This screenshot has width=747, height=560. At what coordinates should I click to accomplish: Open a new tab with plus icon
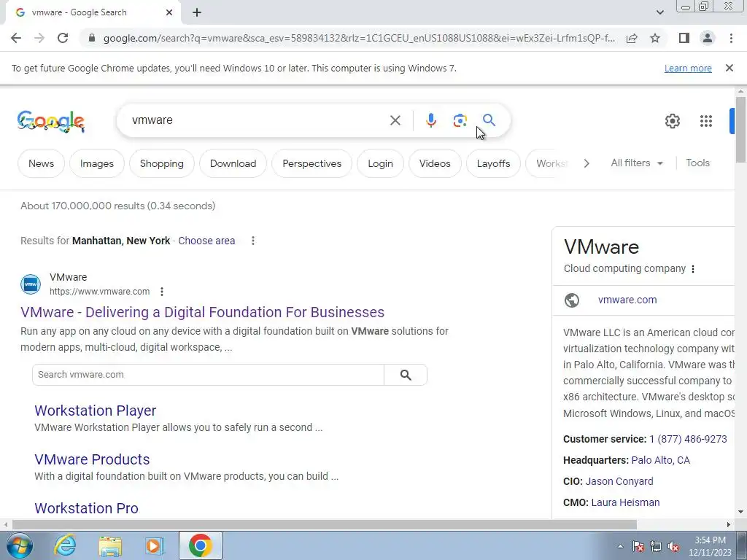(197, 13)
